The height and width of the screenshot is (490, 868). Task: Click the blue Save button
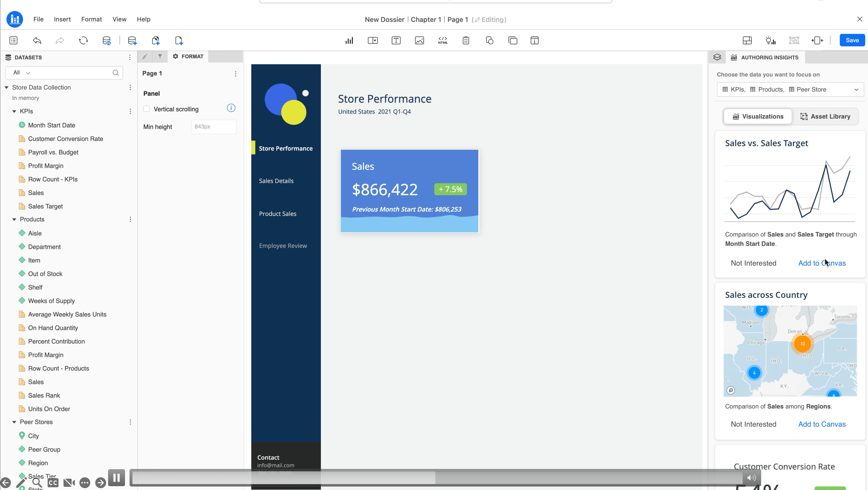[852, 40]
